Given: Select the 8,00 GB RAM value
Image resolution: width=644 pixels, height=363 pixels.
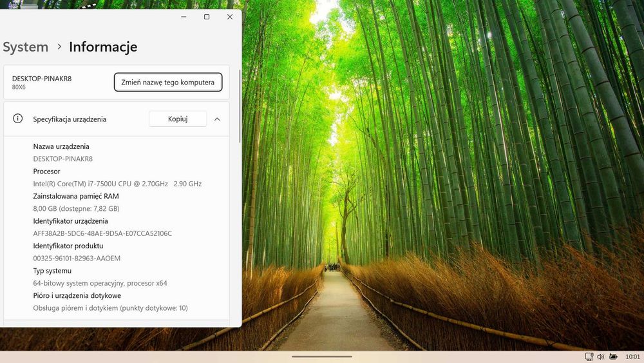Looking at the screenshot, I should click(76, 208).
